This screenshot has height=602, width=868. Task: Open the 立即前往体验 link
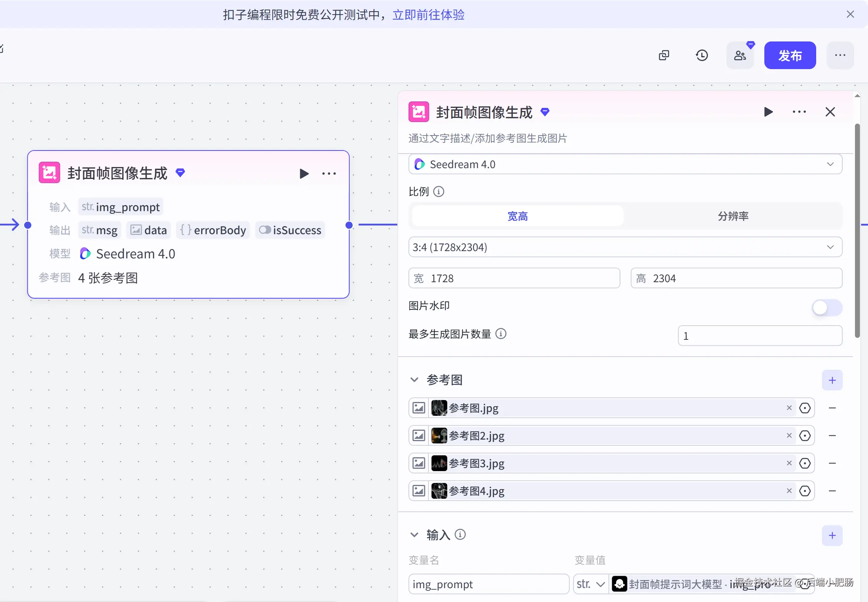coord(428,15)
